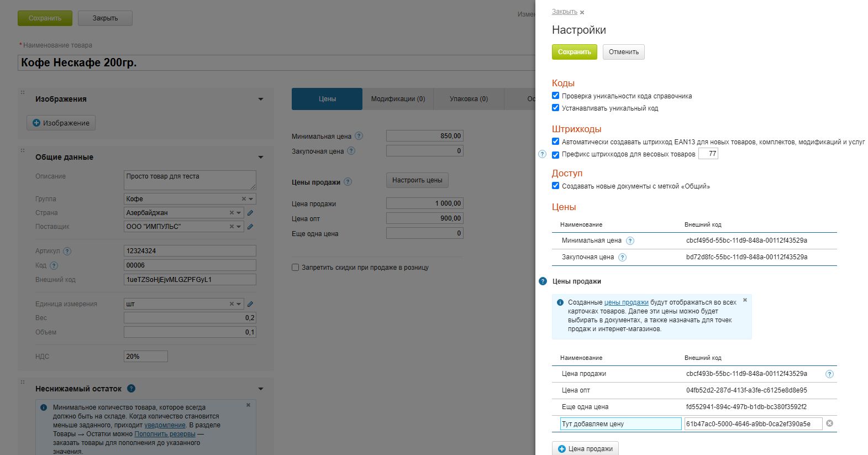Click blue help icon beside Цены продажи heading in settings

pos(543,281)
